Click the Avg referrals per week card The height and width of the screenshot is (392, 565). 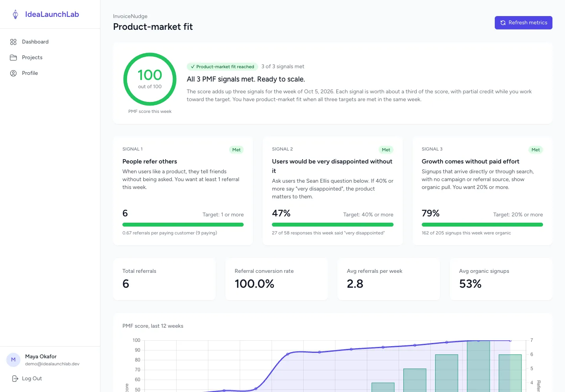coord(389,279)
